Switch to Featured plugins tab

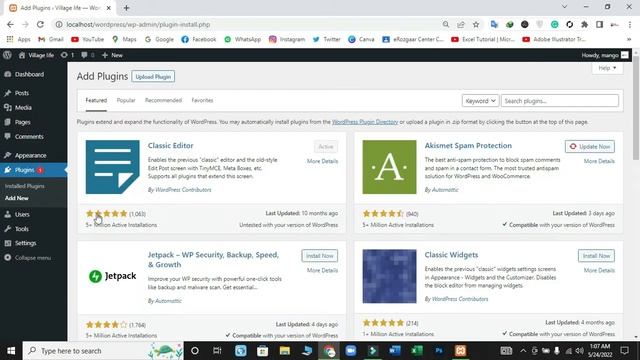(96, 100)
